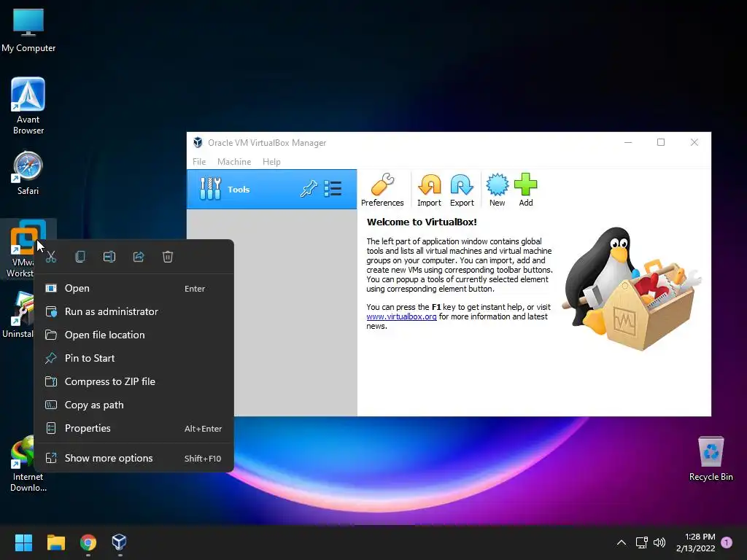Click the Delete trash icon in context menu
747x560 pixels.
click(168, 257)
